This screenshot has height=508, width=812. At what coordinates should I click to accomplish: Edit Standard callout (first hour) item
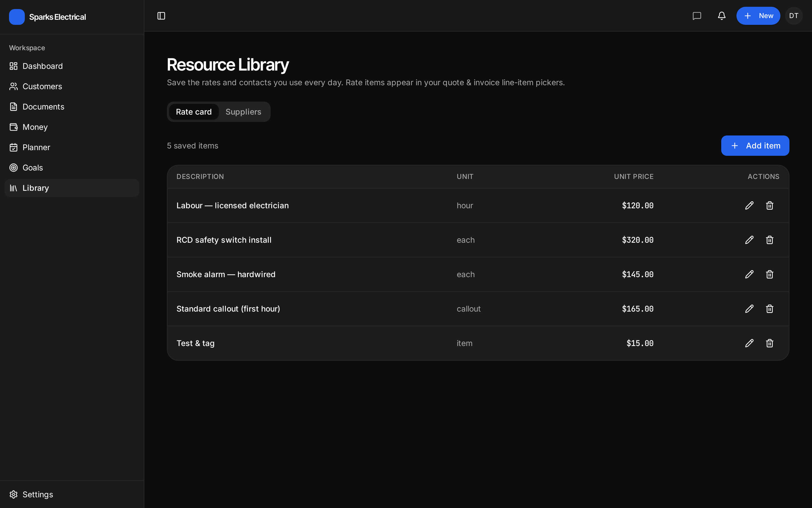click(x=749, y=309)
